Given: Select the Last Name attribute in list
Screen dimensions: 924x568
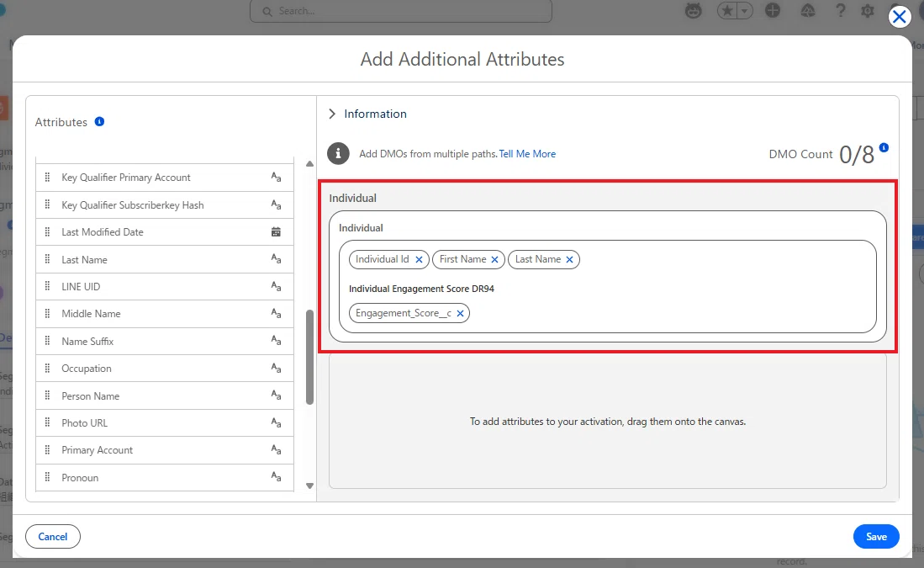Looking at the screenshot, I should 165,259.
